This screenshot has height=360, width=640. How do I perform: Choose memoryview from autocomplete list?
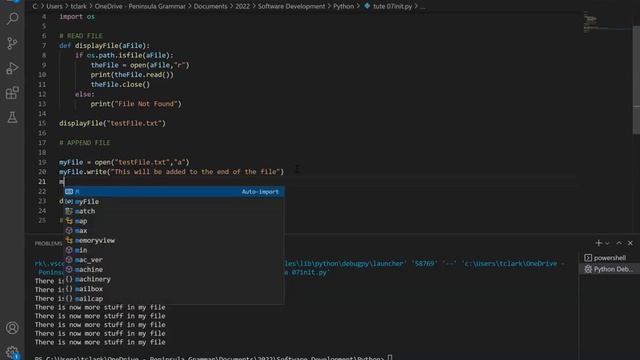tap(174, 240)
